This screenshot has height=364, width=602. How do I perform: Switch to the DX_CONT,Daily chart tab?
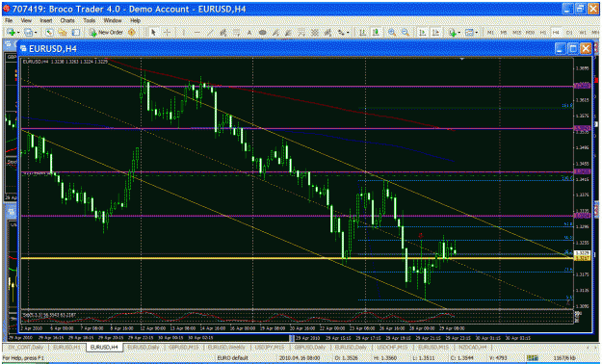coord(27,347)
